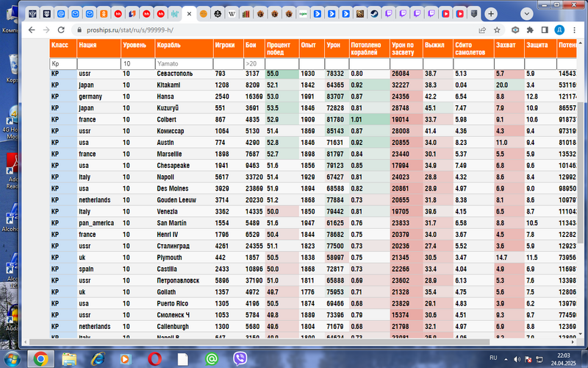Switch to the orange Odnoklassniki tab
The width and height of the screenshot is (588, 368).
click(104, 14)
